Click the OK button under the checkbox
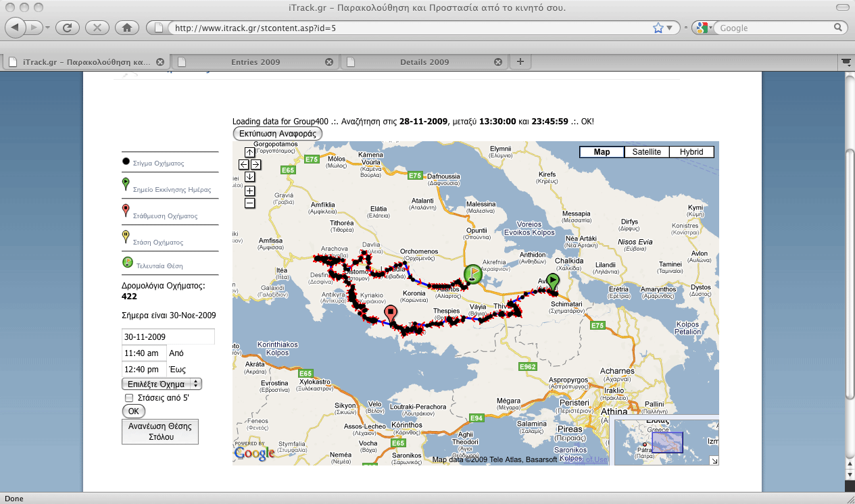This screenshot has width=855, height=504. [x=133, y=411]
